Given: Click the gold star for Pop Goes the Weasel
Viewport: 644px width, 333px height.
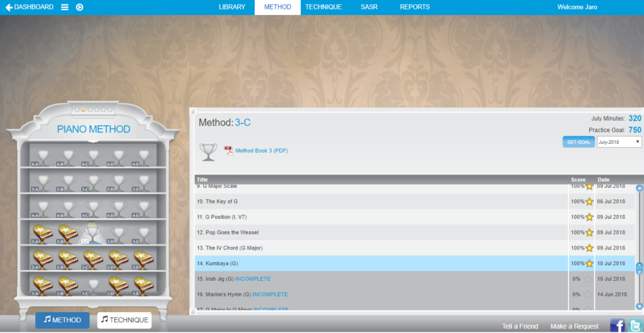Looking at the screenshot, I should tap(589, 232).
